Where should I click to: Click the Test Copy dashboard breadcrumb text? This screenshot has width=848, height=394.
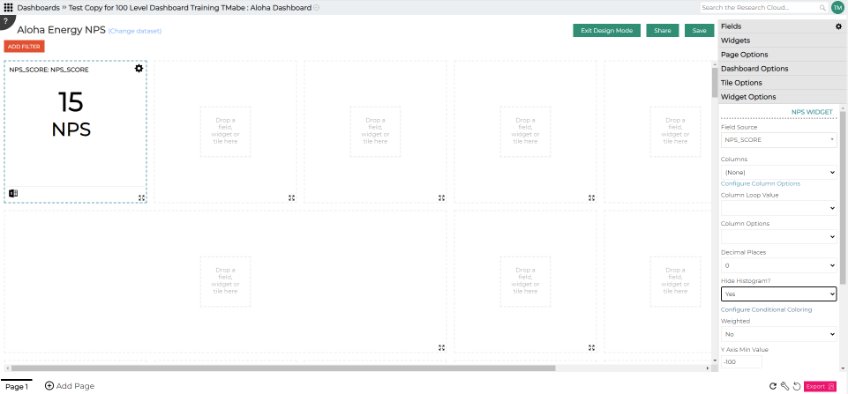pyautogui.click(x=190, y=8)
